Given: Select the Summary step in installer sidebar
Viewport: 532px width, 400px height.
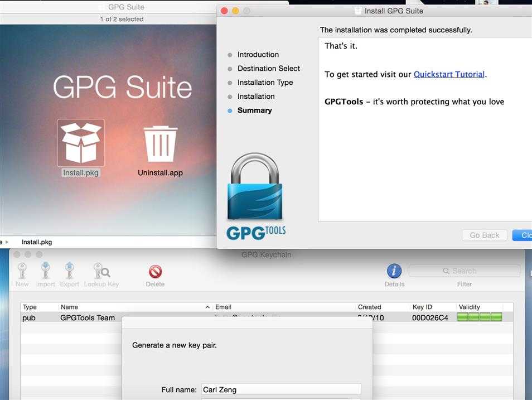Looking at the screenshot, I should pyautogui.click(x=254, y=110).
